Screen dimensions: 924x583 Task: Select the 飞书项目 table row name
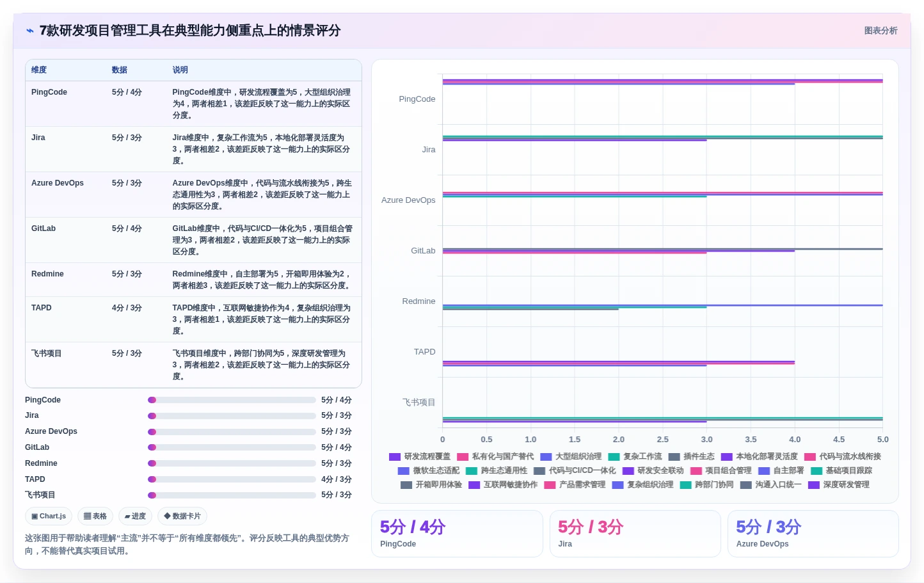pos(47,353)
